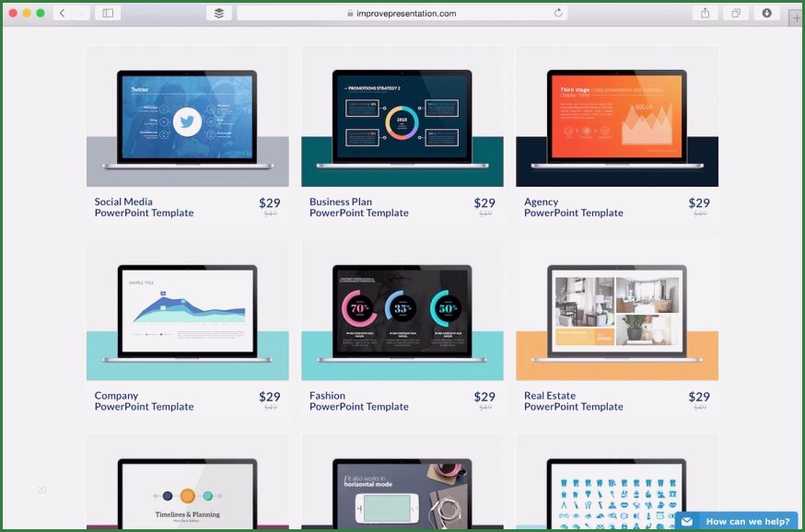Click the Fashion PowerPoint Template title
Screen dimensions: 805x532
coord(359,401)
